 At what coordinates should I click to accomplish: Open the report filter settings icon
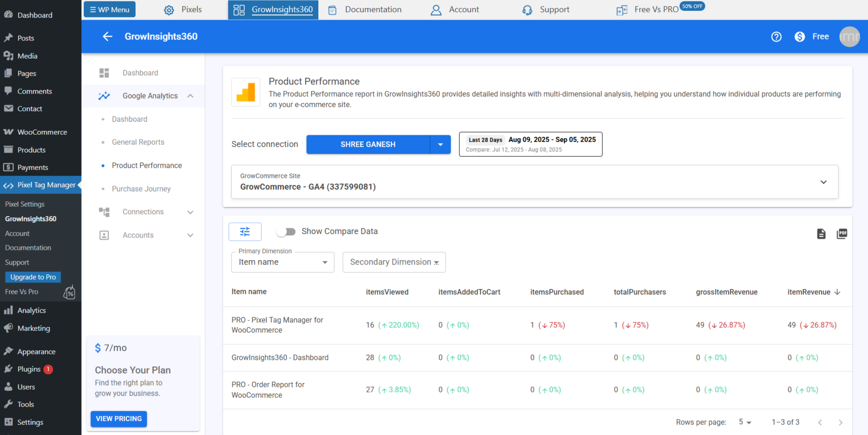pos(245,231)
